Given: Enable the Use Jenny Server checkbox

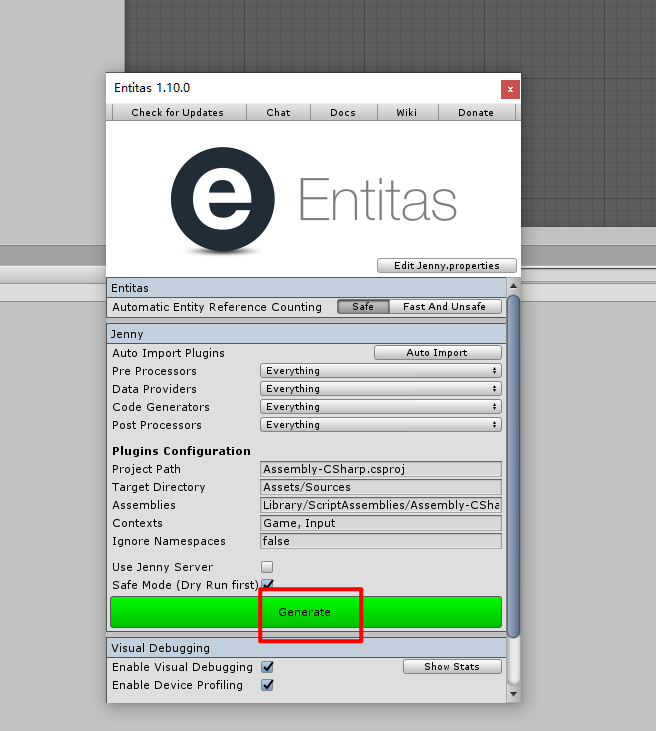Looking at the screenshot, I should 267,567.
